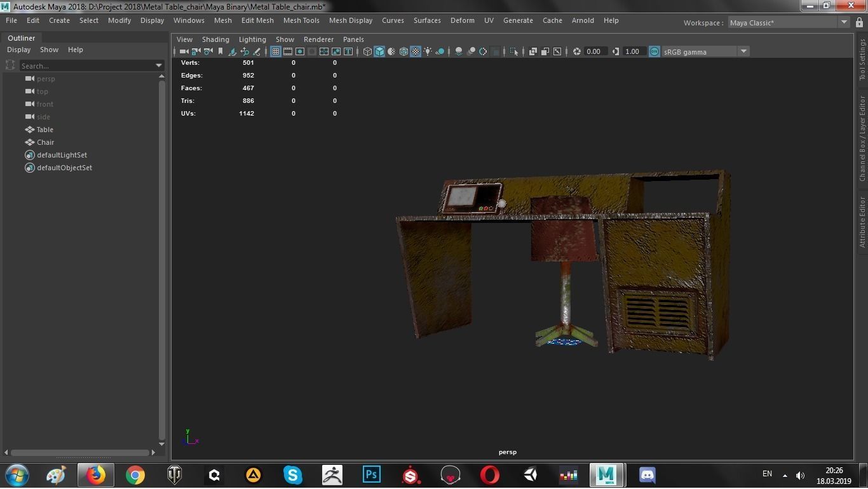This screenshot has height=489, width=868.
Task: Click the Grease Pencil icon
Action: (x=257, y=51)
